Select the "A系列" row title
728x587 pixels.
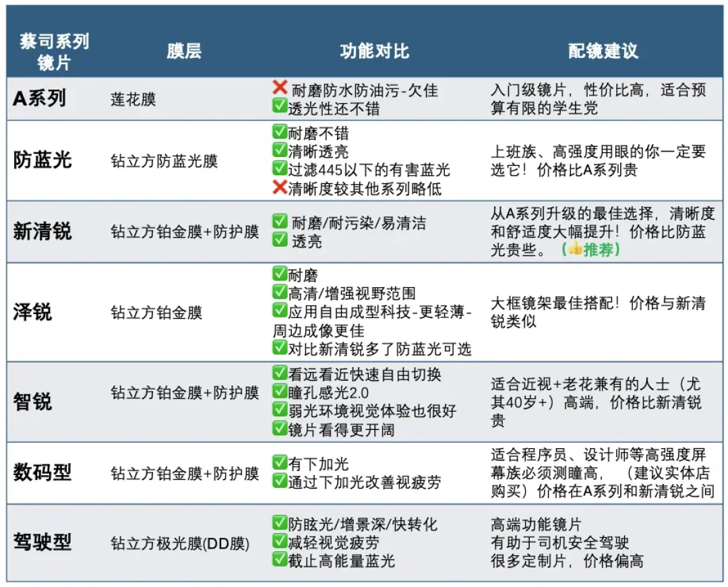click(x=40, y=98)
